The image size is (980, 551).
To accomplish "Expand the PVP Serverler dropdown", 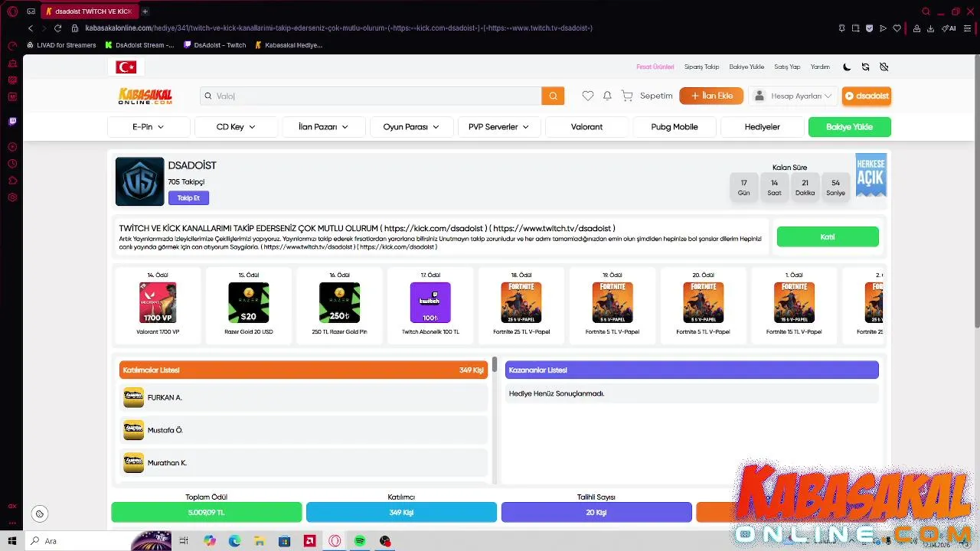I will click(x=499, y=127).
